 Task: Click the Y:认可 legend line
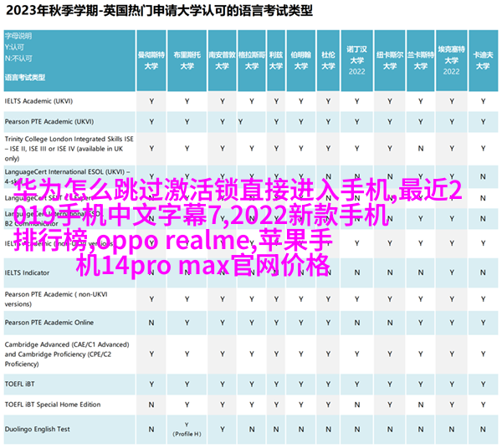[x=14, y=47]
